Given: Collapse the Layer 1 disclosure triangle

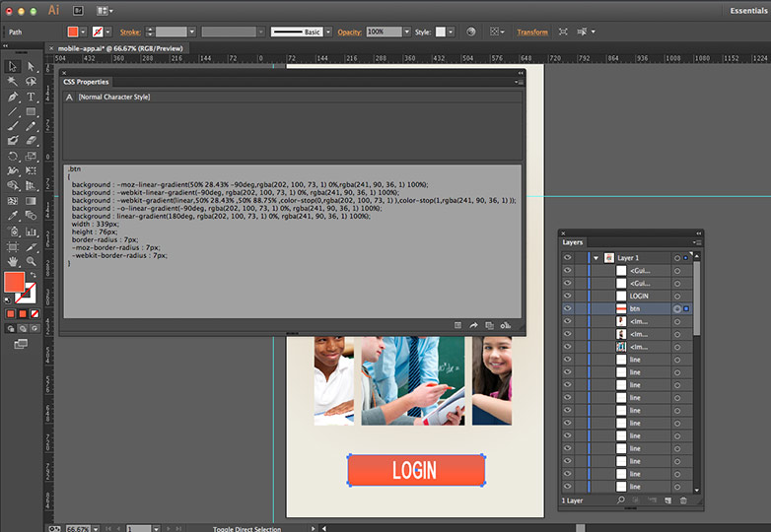Looking at the screenshot, I should coord(596,258).
